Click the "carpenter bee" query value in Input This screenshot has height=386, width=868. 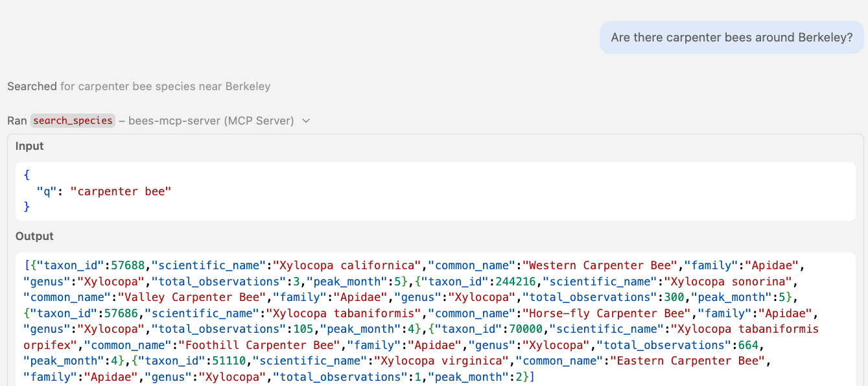[x=122, y=191]
